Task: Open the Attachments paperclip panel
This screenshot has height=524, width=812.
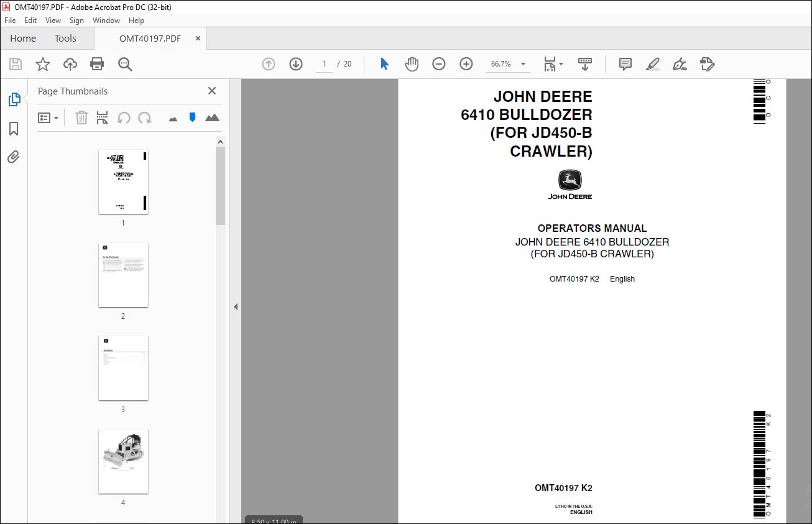Action: 14,157
